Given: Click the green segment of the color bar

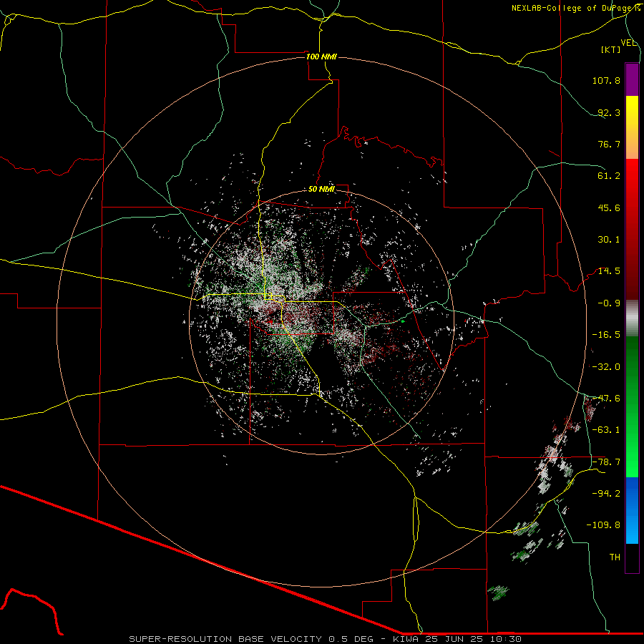Looking at the screenshot, I should pos(632,406).
